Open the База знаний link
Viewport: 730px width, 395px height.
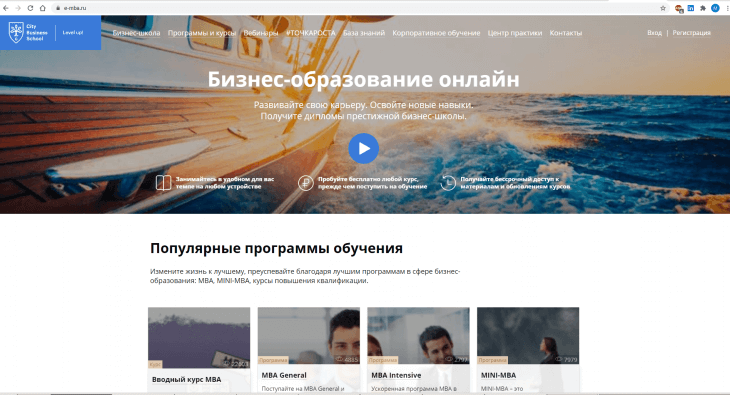coord(364,33)
